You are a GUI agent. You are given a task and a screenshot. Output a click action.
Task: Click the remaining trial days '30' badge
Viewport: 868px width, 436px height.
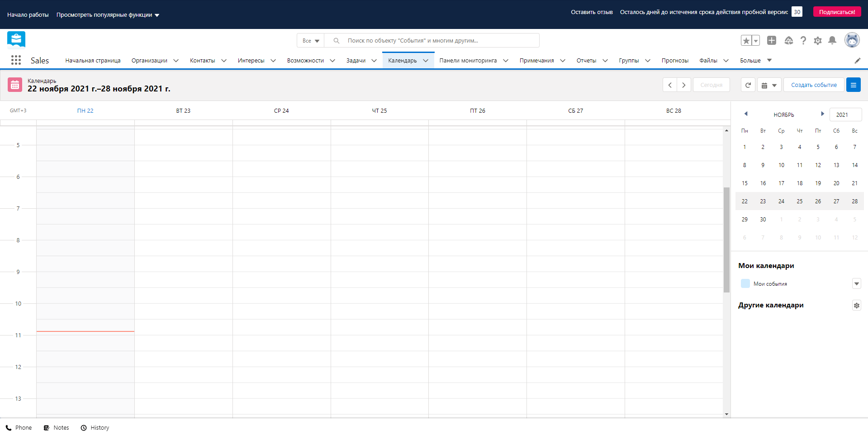(797, 12)
